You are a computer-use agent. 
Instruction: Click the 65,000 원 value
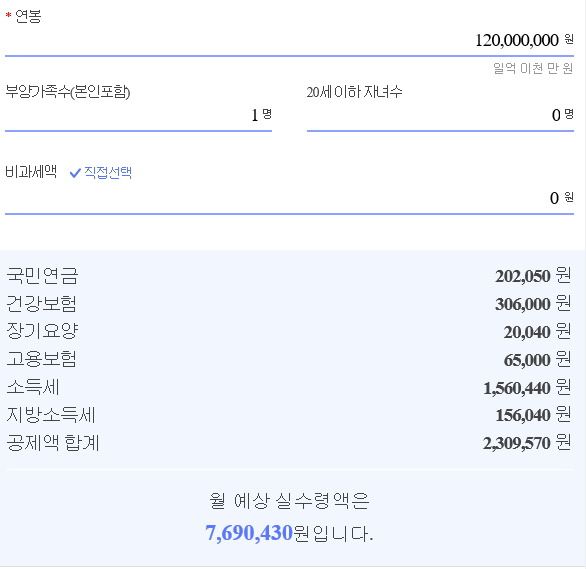(537, 360)
